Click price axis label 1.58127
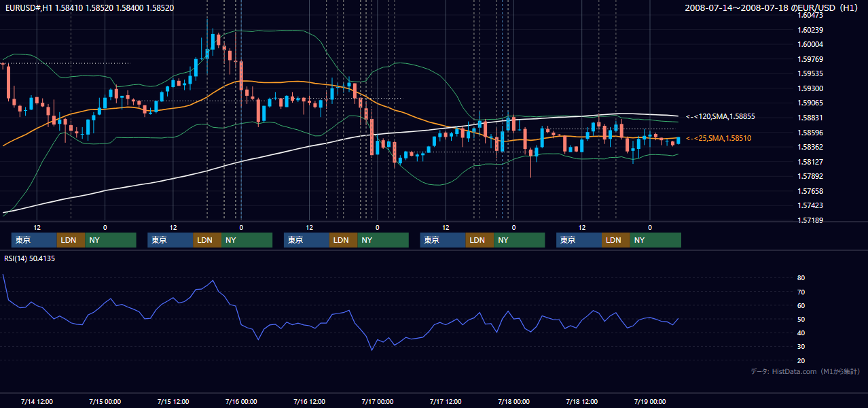Image resolution: width=868 pixels, height=408 pixels. coord(810,162)
